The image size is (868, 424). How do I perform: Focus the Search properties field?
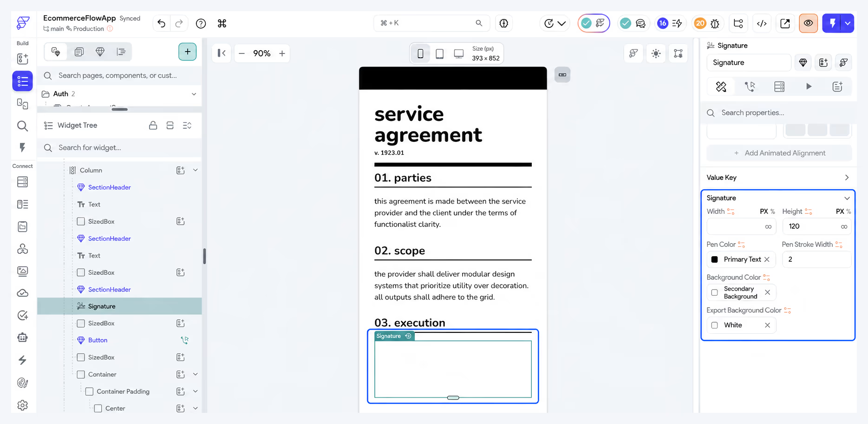(x=779, y=113)
